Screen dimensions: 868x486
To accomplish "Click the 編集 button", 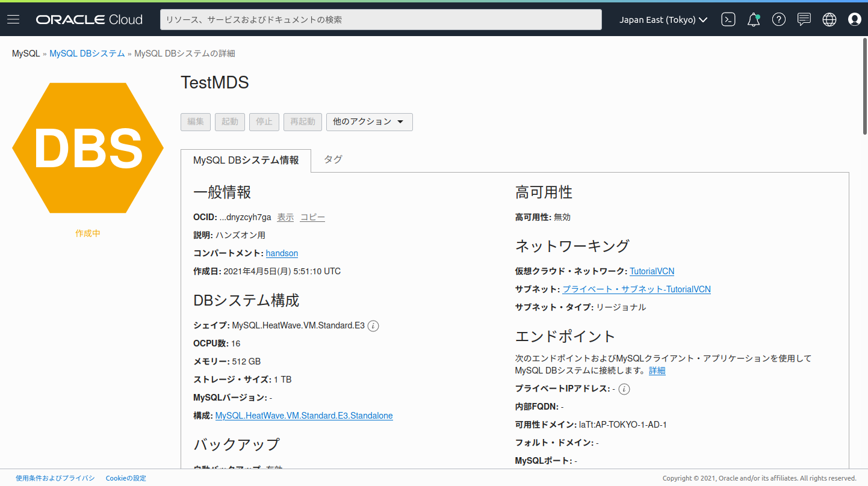I will tap(196, 121).
